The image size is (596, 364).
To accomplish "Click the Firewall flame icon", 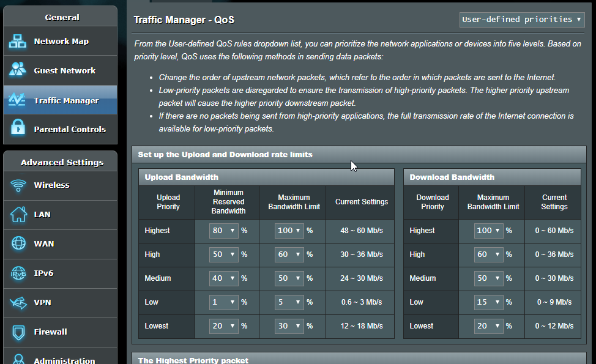I will pyautogui.click(x=18, y=332).
